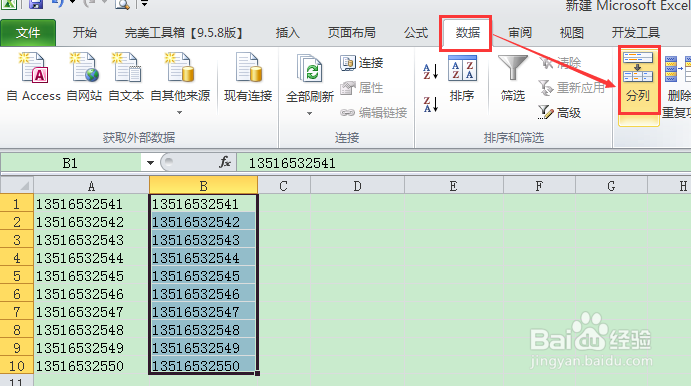Viewport: 691px width, 386px height.
Task: Sort descending Z to A
Action: point(431,104)
